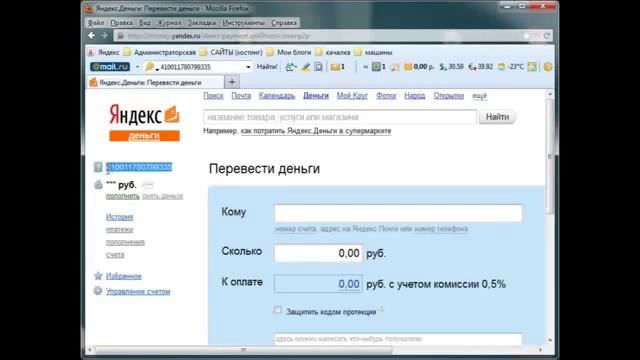Open the Мои блоги bookmarks folder
This screenshot has width=640, height=360.
coord(289,52)
